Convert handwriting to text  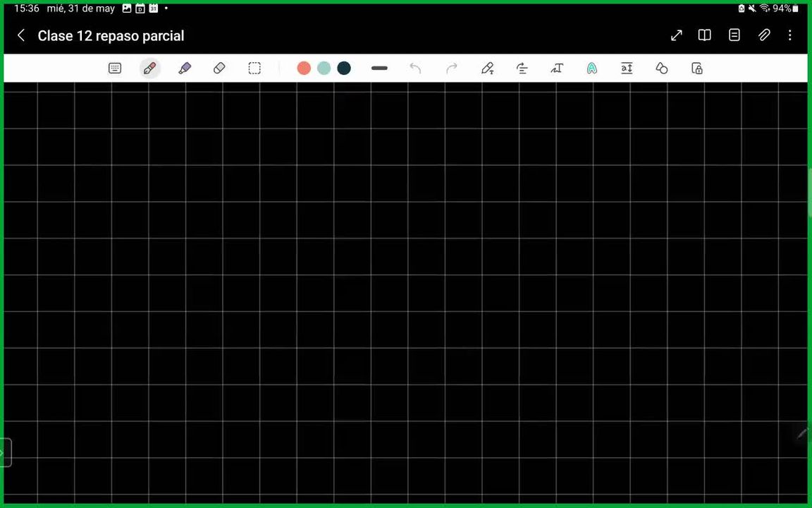(557, 68)
